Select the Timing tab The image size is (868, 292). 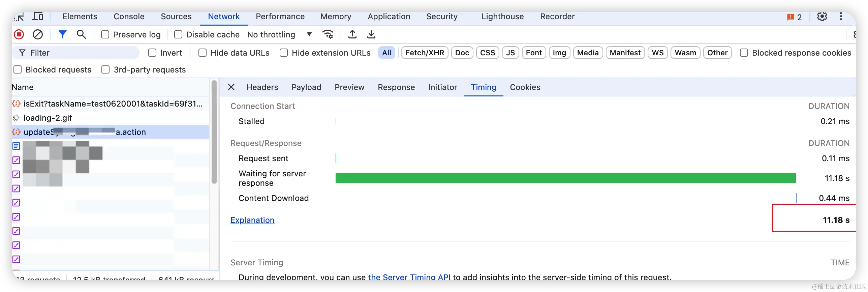pos(484,87)
